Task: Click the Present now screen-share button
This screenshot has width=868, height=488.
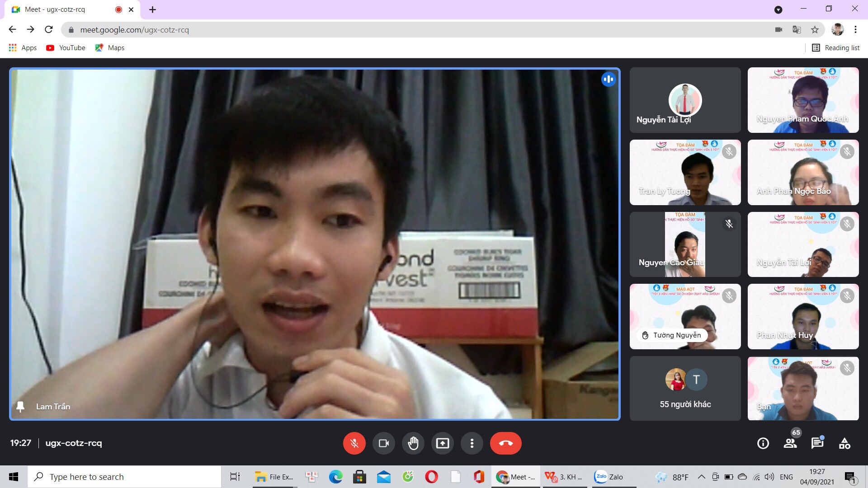Action: (x=442, y=443)
